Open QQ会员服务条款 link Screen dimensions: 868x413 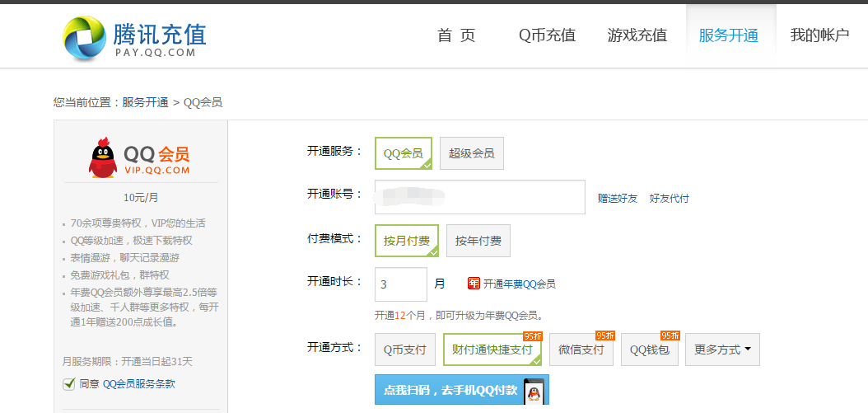click(139, 383)
